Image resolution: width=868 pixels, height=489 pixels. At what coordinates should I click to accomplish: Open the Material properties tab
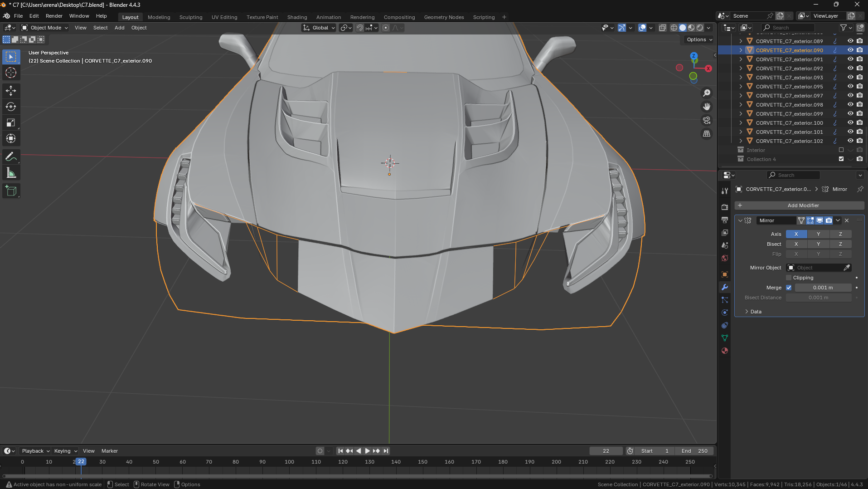click(725, 351)
